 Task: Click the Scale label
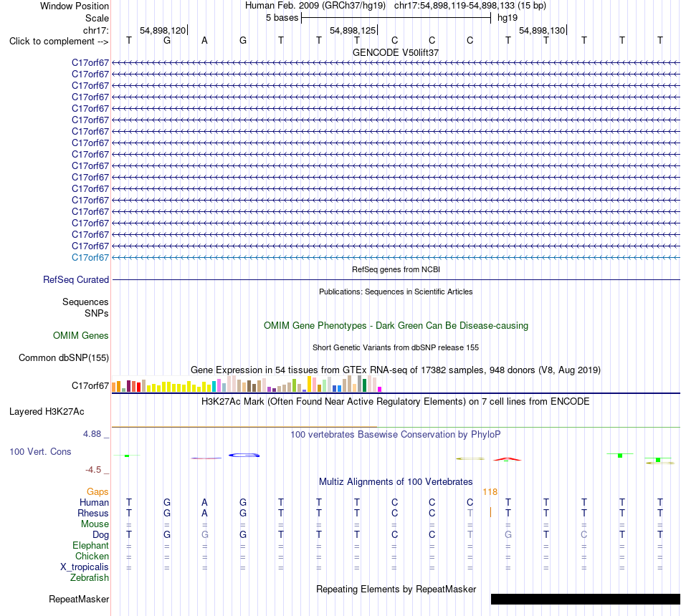(x=97, y=18)
